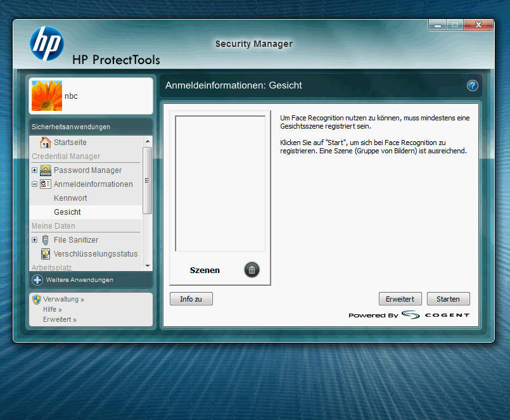Click the sidebar scroll up arrow
This screenshot has height=420, width=510.
[x=148, y=141]
